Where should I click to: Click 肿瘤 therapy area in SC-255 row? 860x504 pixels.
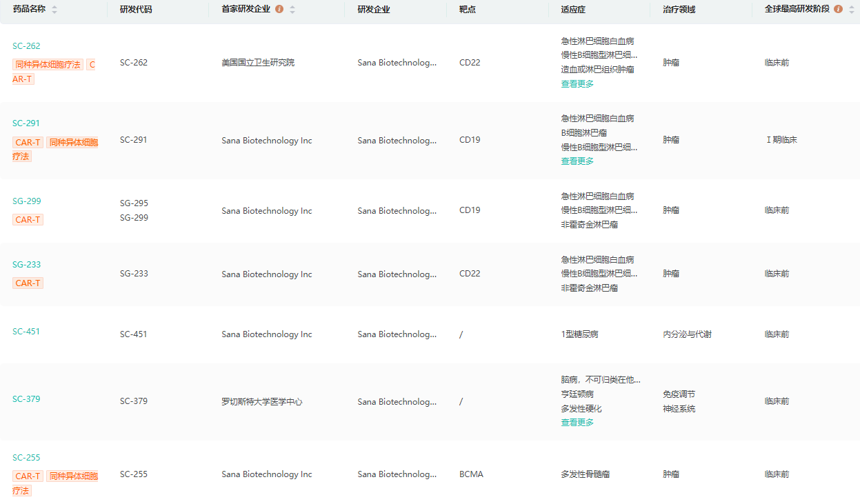671,474
